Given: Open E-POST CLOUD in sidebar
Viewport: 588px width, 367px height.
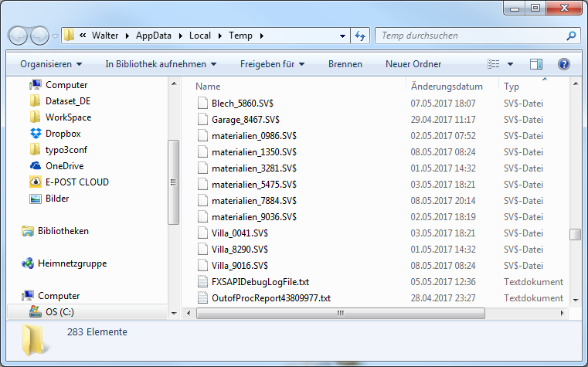Looking at the screenshot, I should click(76, 182).
